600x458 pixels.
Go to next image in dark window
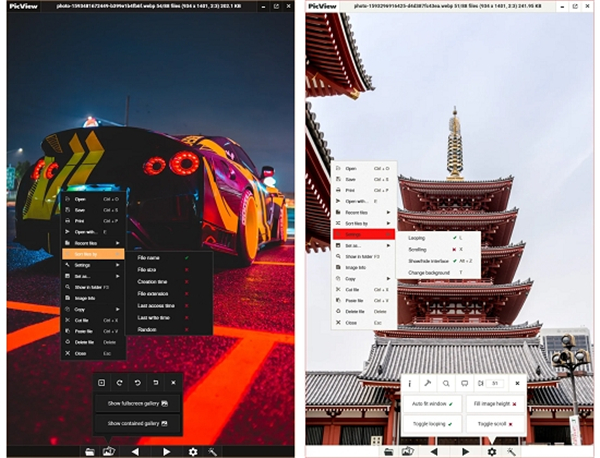click(x=166, y=451)
